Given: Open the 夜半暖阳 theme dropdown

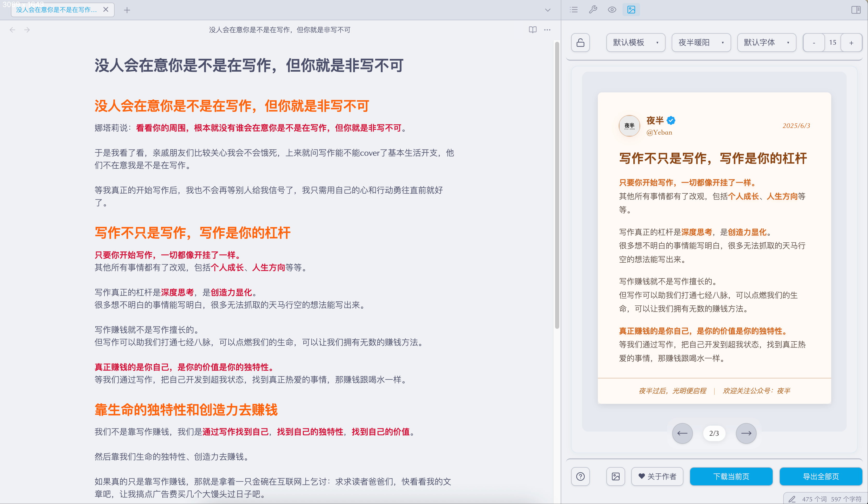Looking at the screenshot, I should point(701,42).
